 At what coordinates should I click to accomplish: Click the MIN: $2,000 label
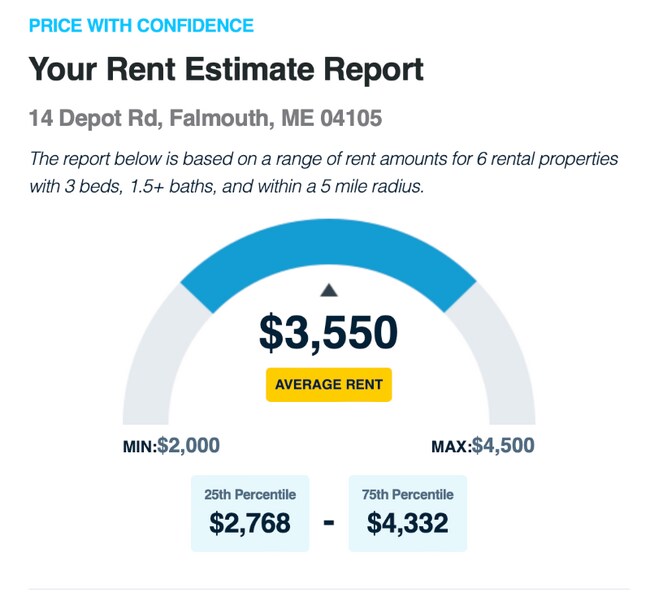point(171,446)
